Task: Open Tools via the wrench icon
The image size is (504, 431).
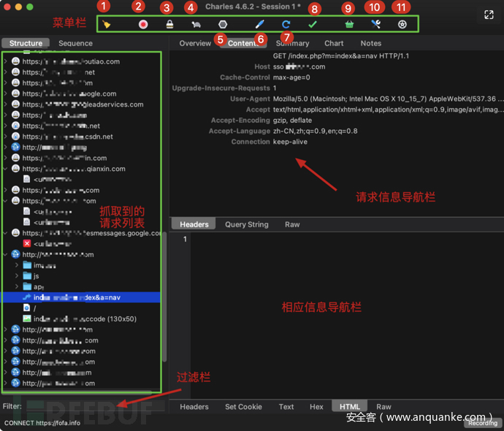Action: tap(375, 24)
